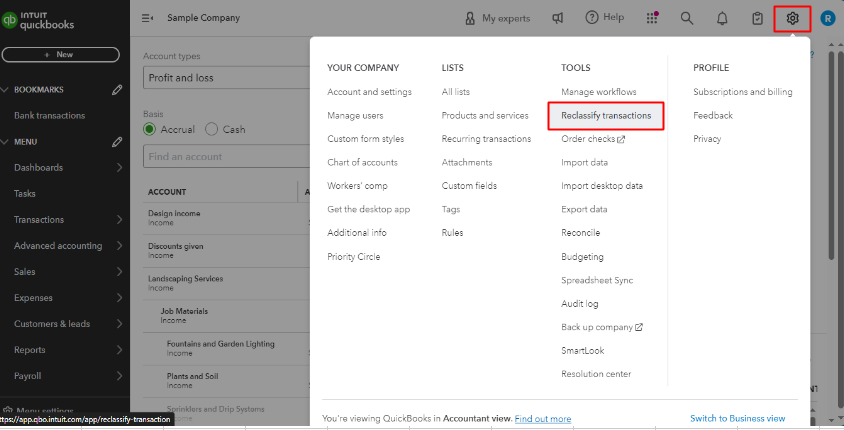Viewport: 844px width, 430px height.
Task: Click the My experts person icon
Action: [470, 18]
